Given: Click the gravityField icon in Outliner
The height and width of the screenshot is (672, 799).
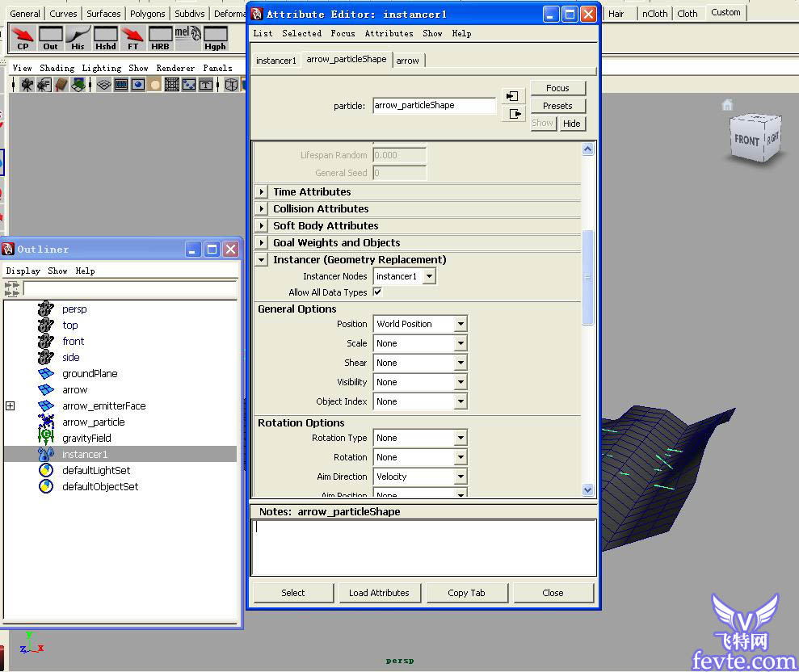Looking at the screenshot, I should click(x=46, y=438).
